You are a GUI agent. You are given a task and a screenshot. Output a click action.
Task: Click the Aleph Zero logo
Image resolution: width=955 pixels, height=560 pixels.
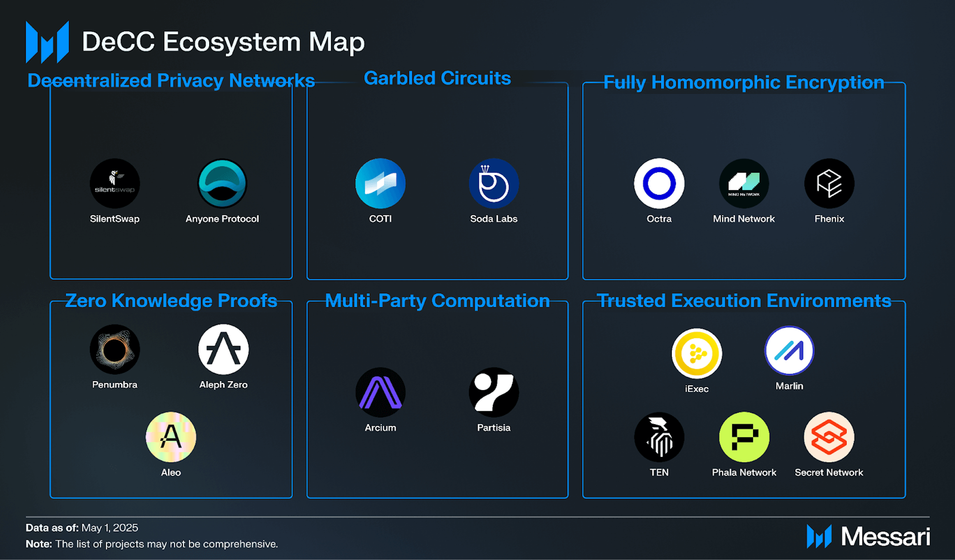tap(223, 349)
